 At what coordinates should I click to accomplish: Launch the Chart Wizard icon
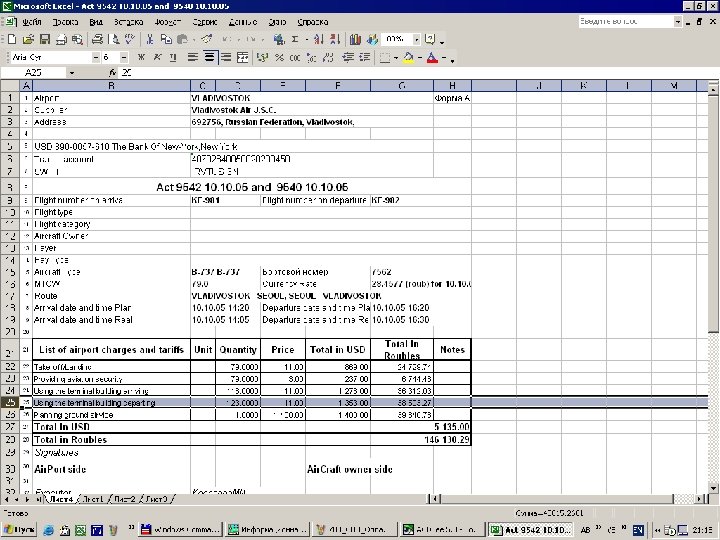pos(355,39)
